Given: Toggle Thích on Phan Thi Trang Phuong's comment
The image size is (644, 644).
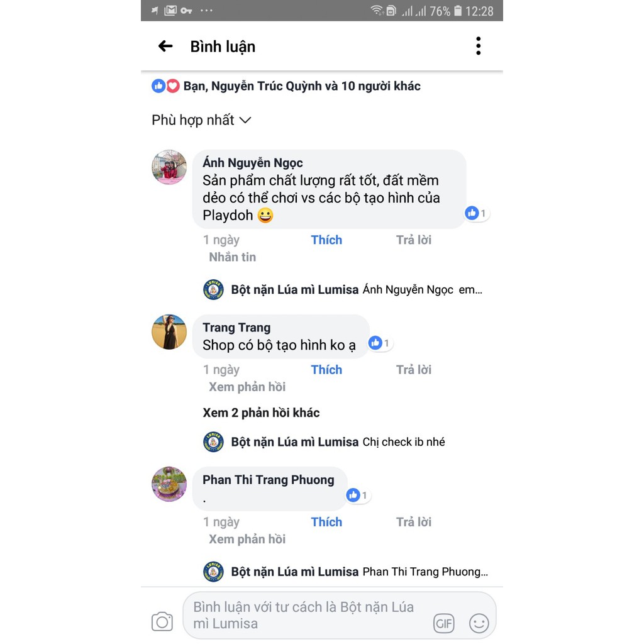Looking at the screenshot, I should [x=326, y=522].
